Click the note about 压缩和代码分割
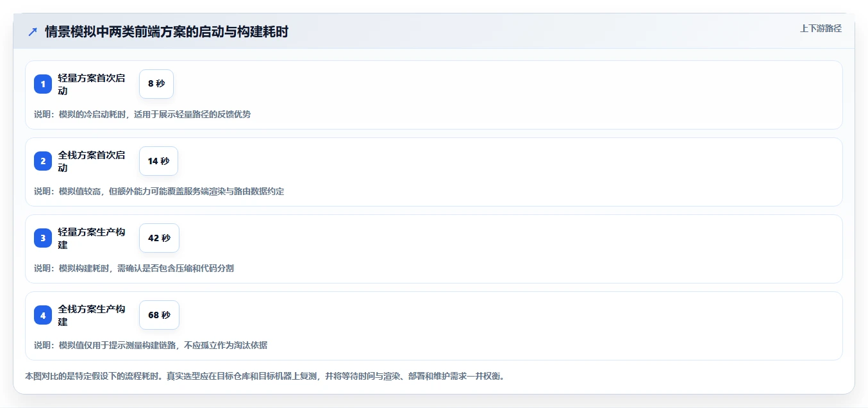 coord(134,268)
